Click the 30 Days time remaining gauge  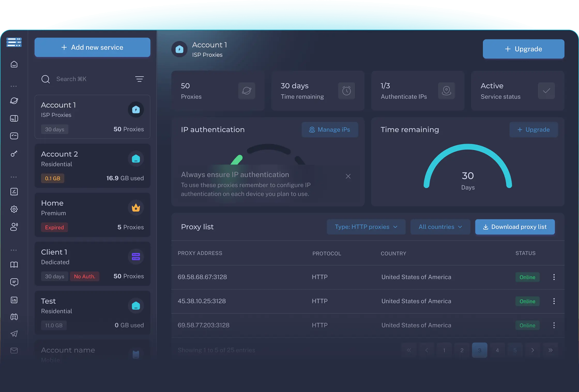(468, 167)
